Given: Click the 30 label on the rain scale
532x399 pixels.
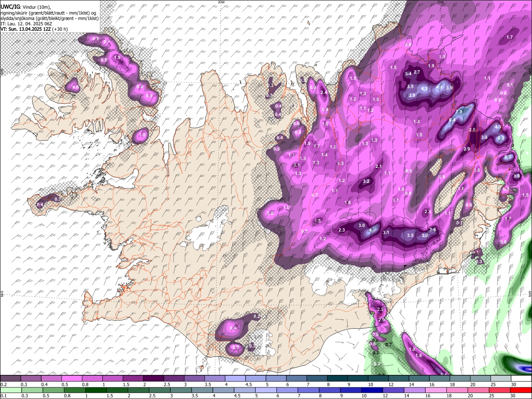Looking at the screenshot, I should point(513,396).
